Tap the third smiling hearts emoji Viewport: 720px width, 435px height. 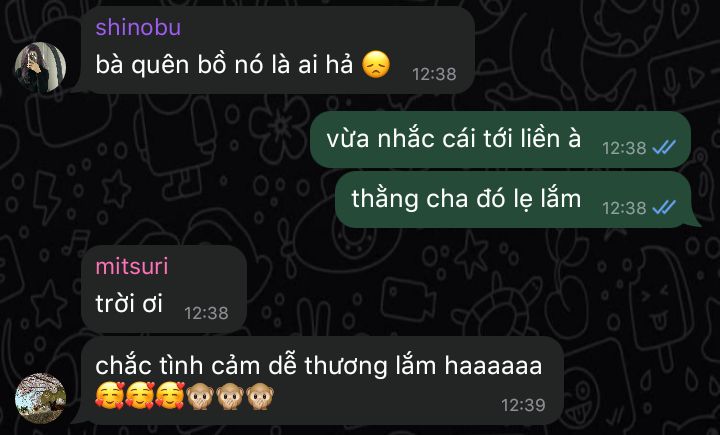pos(170,395)
